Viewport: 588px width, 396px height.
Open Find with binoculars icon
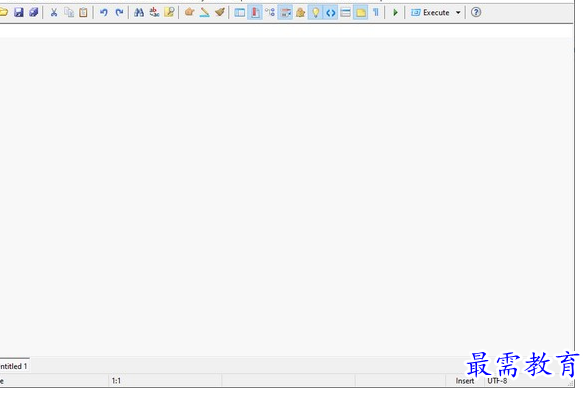(139, 12)
